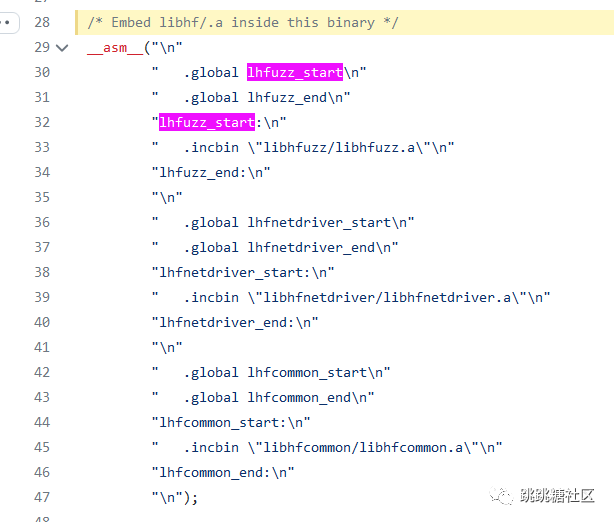Click the '.incbin libhfcommon/libhfcommon.a' line

click(327, 447)
